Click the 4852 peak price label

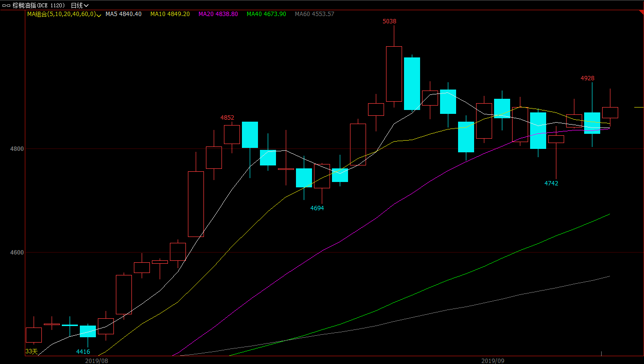click(227, 118)
